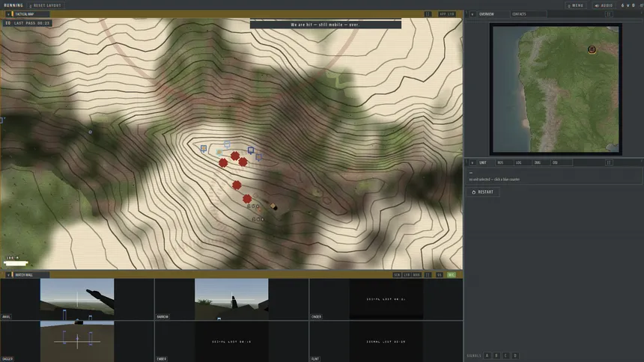
Task: Switch to the Contacts tab
Action: pos(528,14)
